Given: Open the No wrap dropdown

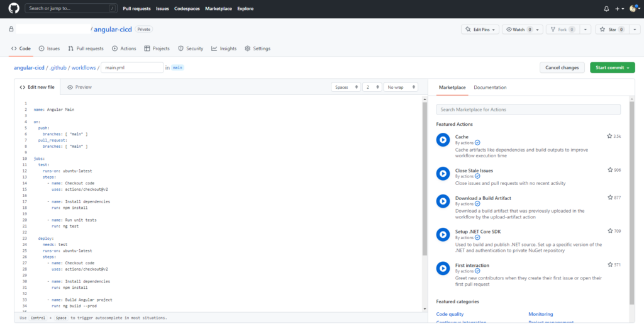Looking at the screenshot, I should [401, 87].
